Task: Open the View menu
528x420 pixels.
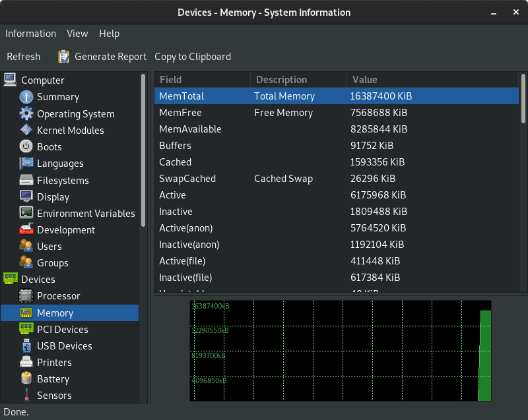Action: coord(77,34)
